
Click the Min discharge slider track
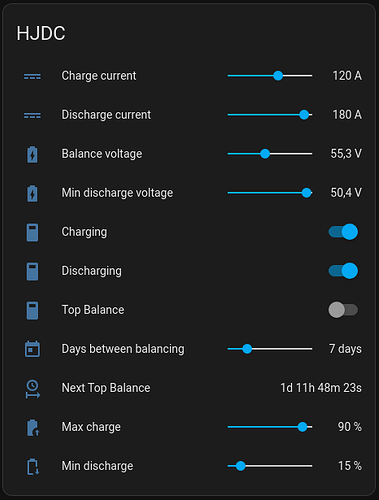[270, 466]
